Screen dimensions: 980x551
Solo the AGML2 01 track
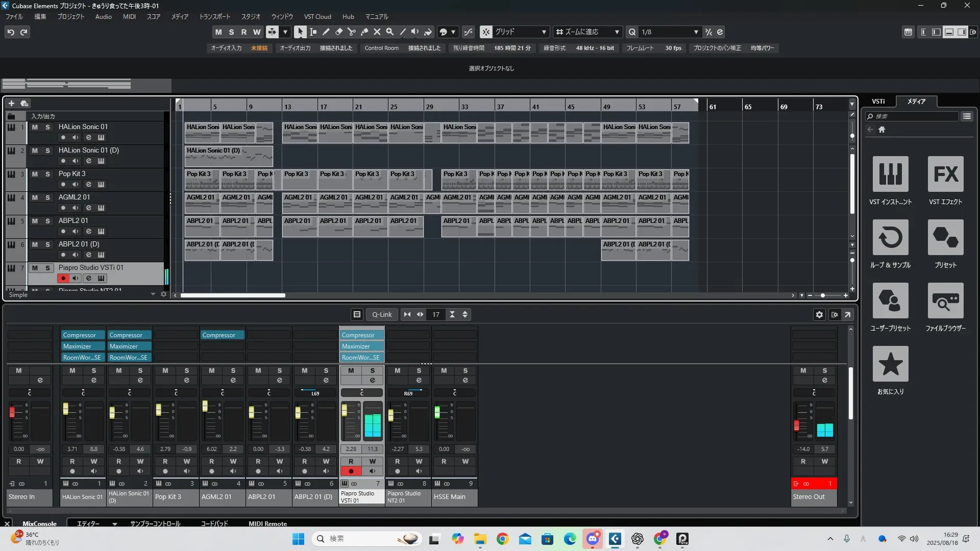point(47,197)
